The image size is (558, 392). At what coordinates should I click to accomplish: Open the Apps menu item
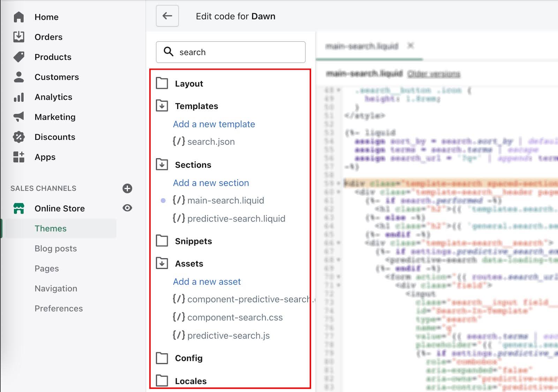[x=45, y=157]
